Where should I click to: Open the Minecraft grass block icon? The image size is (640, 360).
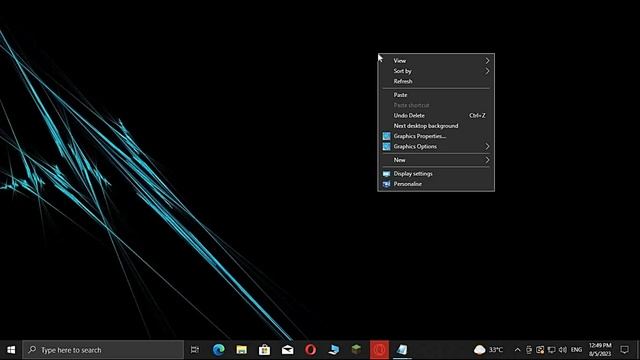click(356, 350)
